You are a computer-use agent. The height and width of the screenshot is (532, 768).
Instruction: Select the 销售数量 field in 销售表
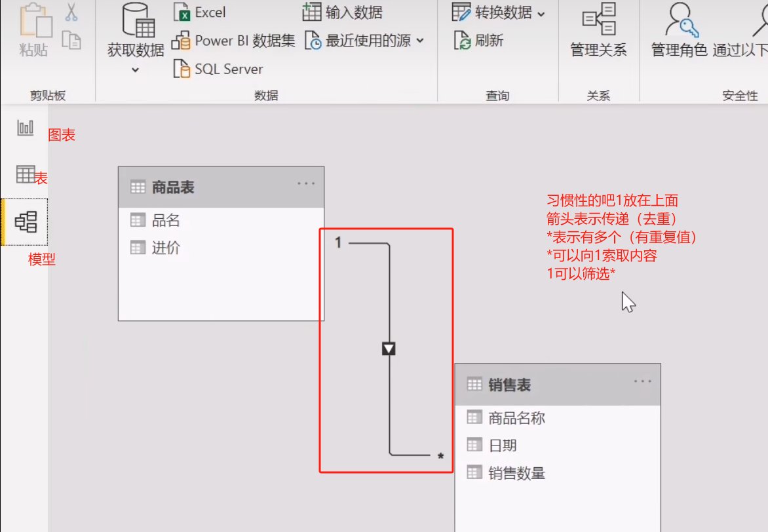(x=558, y=473)
